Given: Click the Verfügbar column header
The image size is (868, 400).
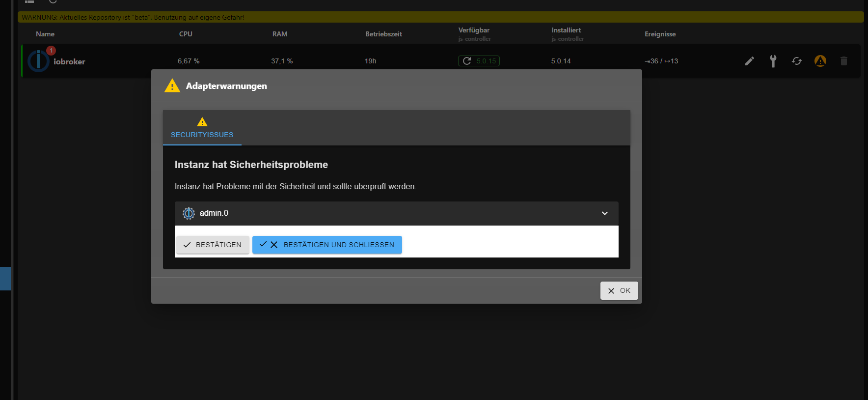Looking at the screenshot, I should point(474,30).
